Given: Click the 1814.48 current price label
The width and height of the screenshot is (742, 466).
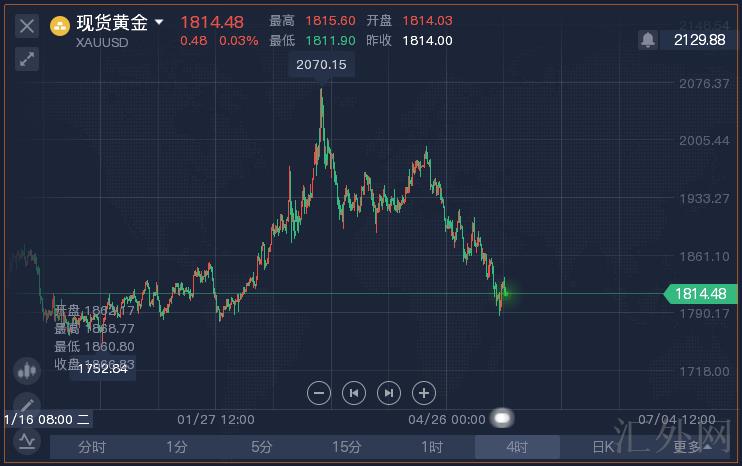Looking at the screenshot, I should 699,293.
